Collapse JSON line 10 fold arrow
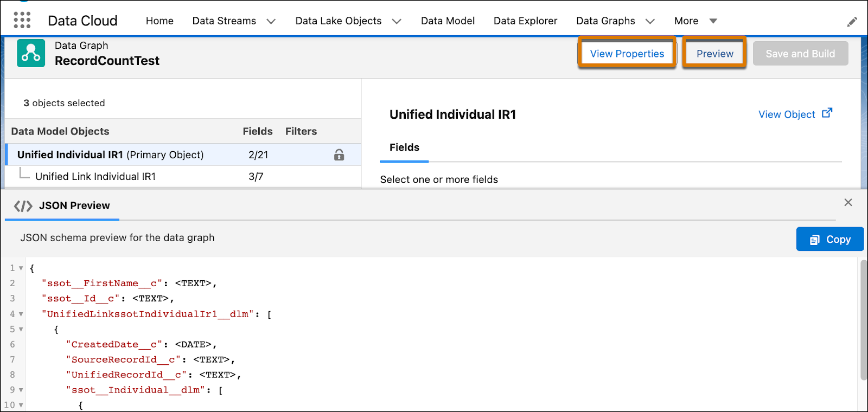This screenshot has height=412, width=868. tap(21, 405)
